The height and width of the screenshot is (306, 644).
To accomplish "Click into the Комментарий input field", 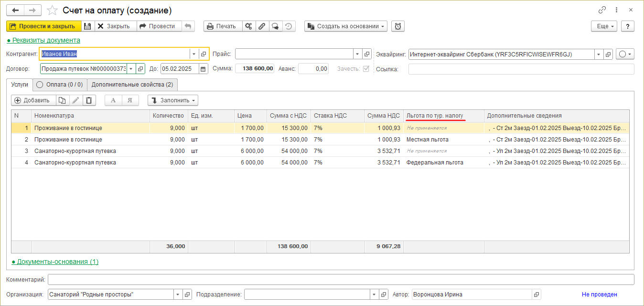I will click(x=341, y=279).
